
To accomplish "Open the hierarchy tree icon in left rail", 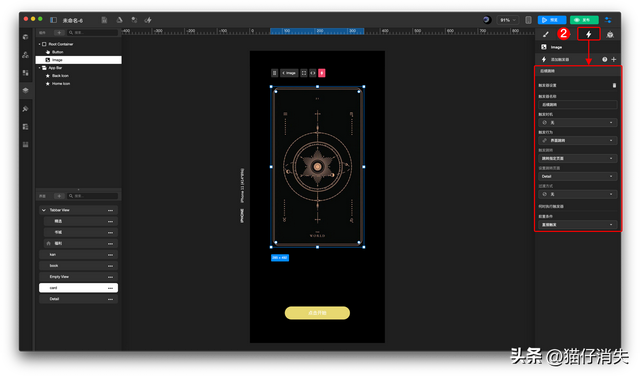I will tap(25, 55).
